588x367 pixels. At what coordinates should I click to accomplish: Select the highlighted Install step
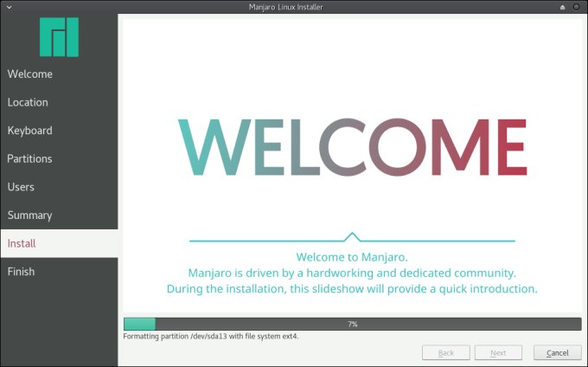pos(60,243)
